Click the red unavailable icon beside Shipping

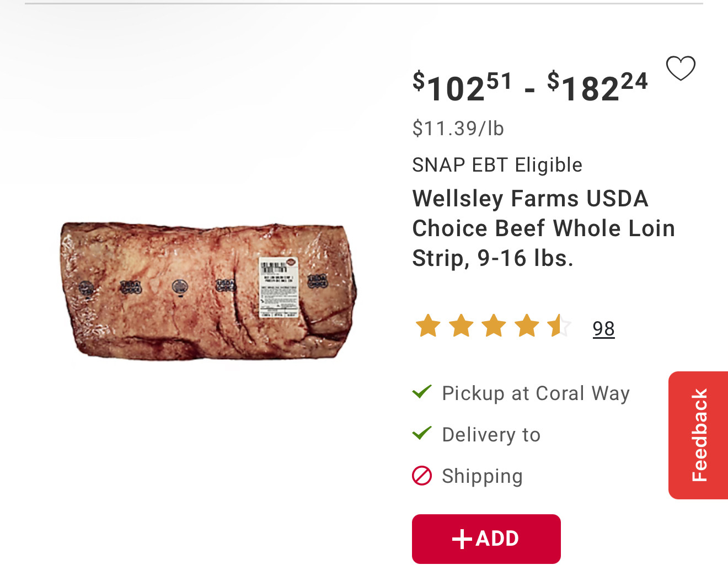click(422, 475)
